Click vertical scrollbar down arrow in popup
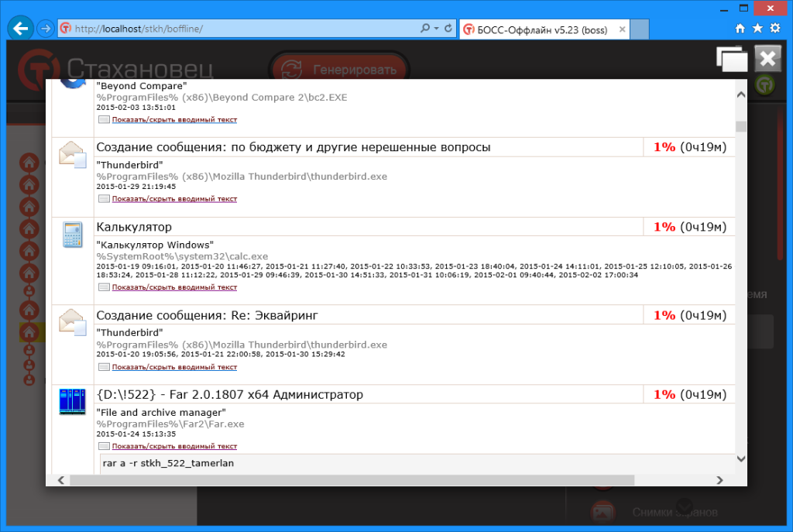Screen dimensions: 793x532 tap(741, 459)
